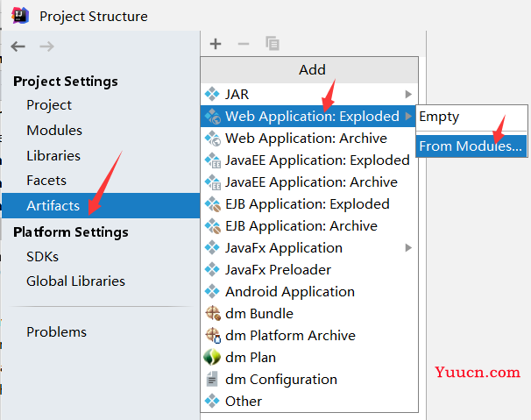Click the EJB Application: Exploded icon
The width and height of the screenshot is (531, 420).
pos(213,204)
